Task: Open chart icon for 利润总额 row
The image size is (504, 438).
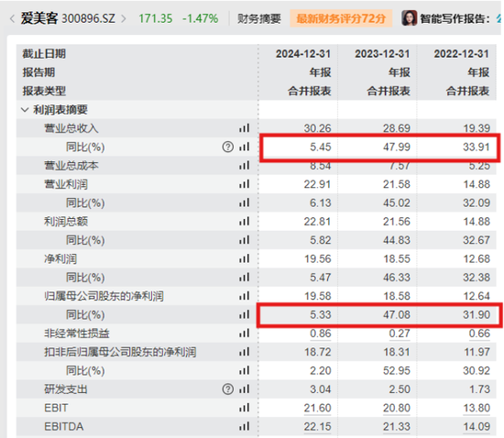Action: coord(244,222)
